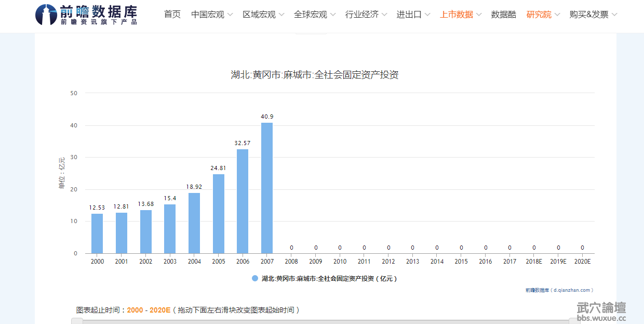Go to 首页 in the navigation
644x324 pixels.
coord(172,15)
